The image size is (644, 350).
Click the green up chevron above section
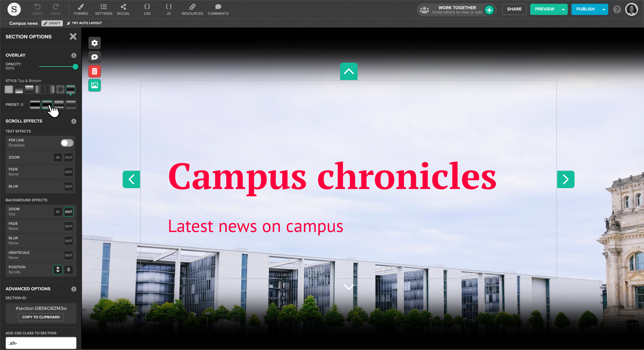349,71
